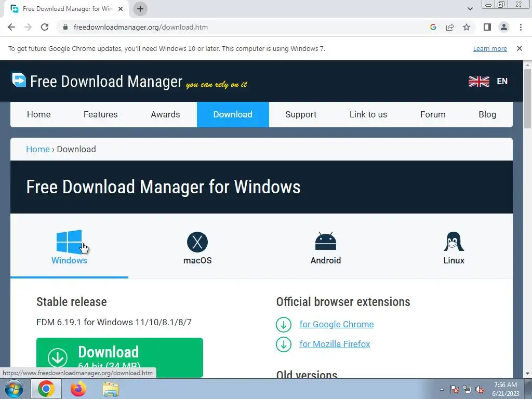
Task: Open the Support nav item
Action: [x=301, y=115]
